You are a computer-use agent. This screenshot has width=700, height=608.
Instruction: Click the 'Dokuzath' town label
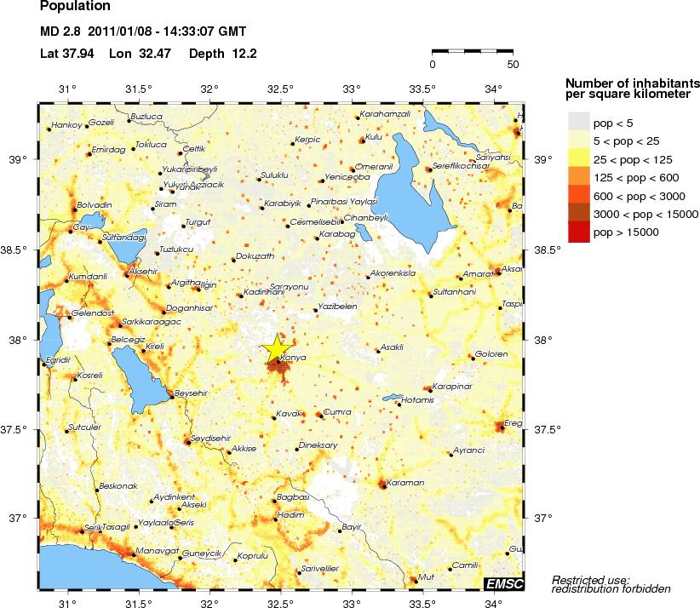point(255,256)
